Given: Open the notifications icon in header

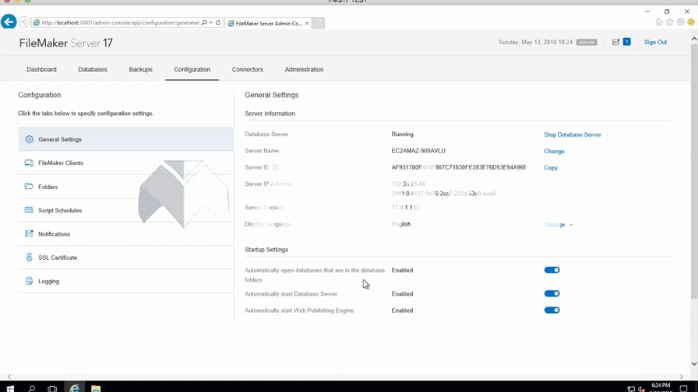Looking at the screenshot, I should [616, 42].
